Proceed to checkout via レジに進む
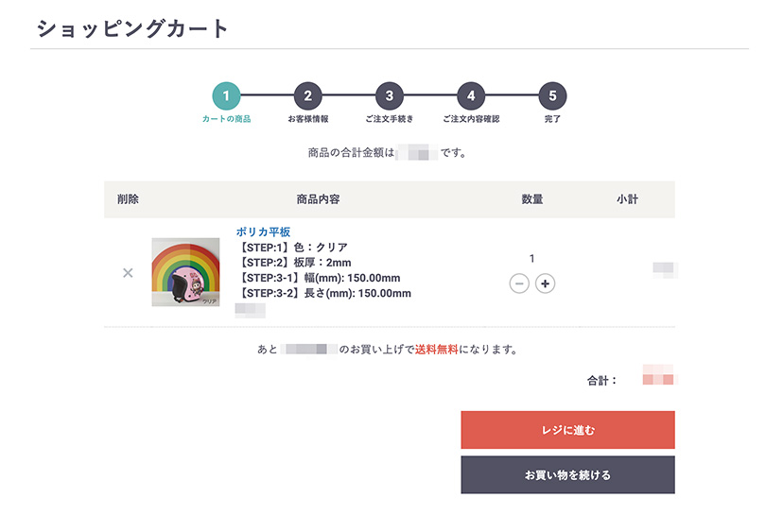 (x=567, y=430)
